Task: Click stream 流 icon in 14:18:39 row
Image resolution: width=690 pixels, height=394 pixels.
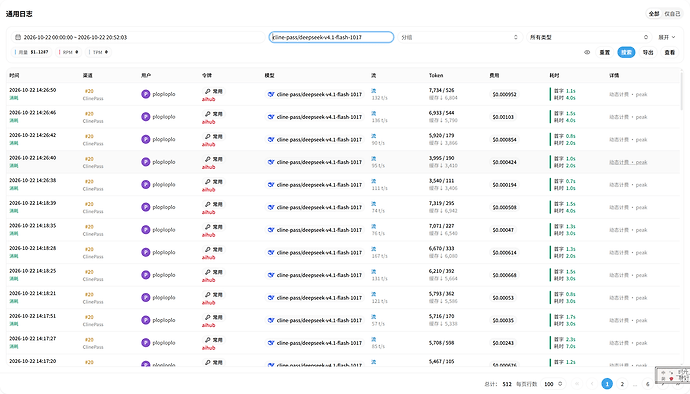Action: [374, 203]
